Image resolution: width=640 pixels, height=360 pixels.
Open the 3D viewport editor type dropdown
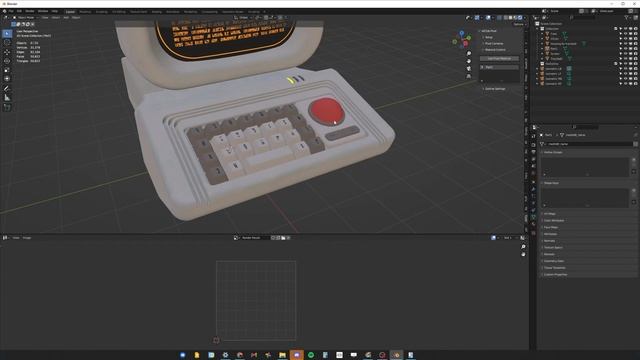(x=5, y=18)
